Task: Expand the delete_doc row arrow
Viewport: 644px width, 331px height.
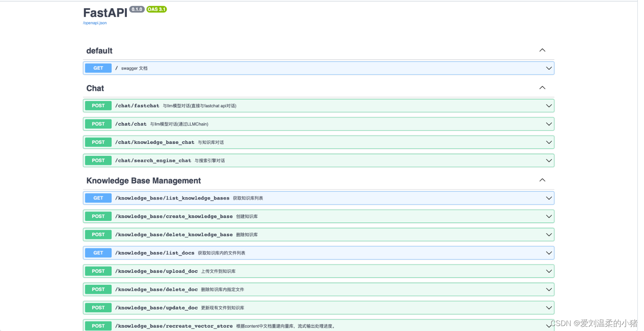Action: click(549, 289)
